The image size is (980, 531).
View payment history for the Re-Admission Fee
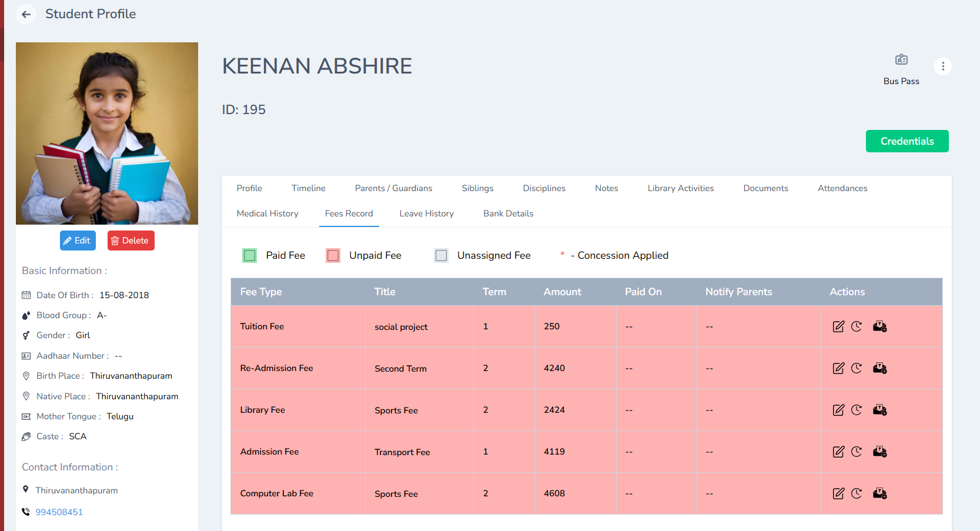(857, 368)
